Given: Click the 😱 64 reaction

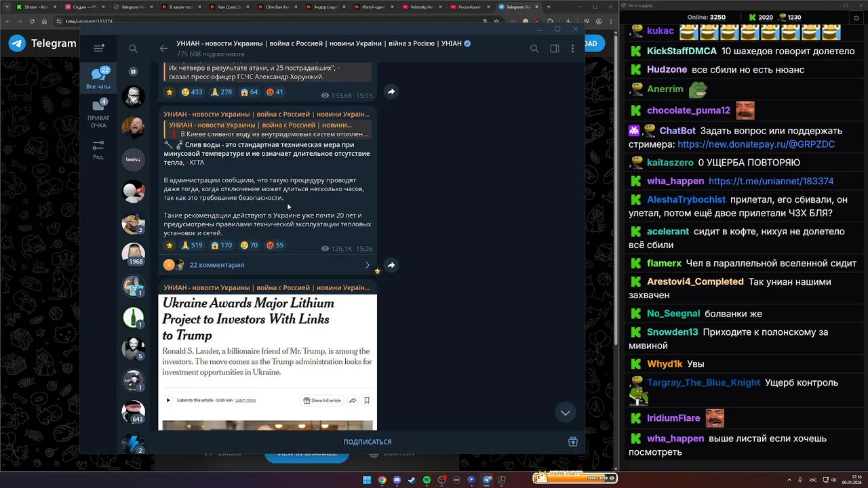Looking at the screenshot, I should [249, 92].
